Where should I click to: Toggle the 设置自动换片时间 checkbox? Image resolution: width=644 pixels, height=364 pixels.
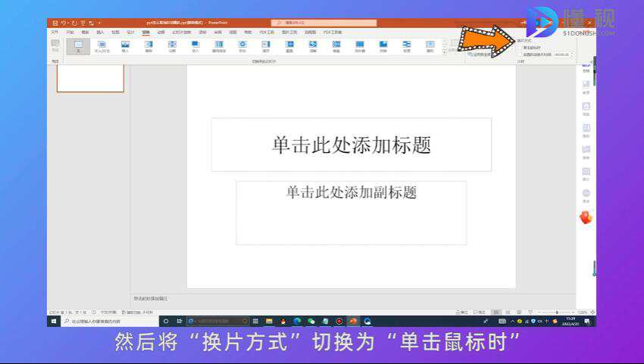tap(521, 54)
